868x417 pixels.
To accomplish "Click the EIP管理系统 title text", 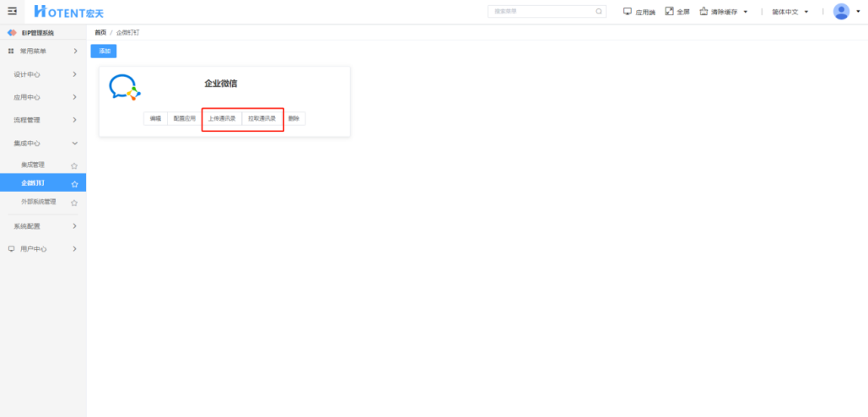I will point(38,33).
